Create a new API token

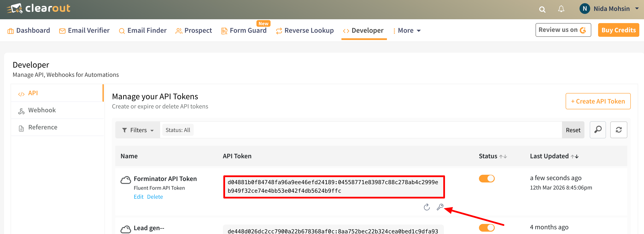[598, 101]
